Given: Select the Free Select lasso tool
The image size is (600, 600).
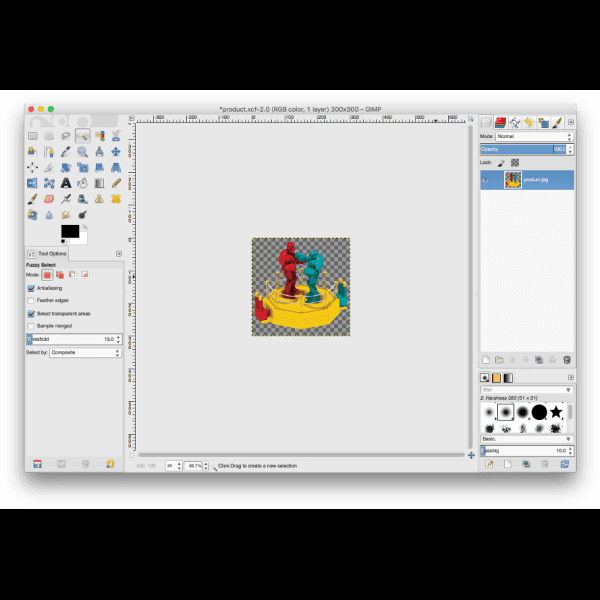Looking at the screenshot, I should (66, 135).
